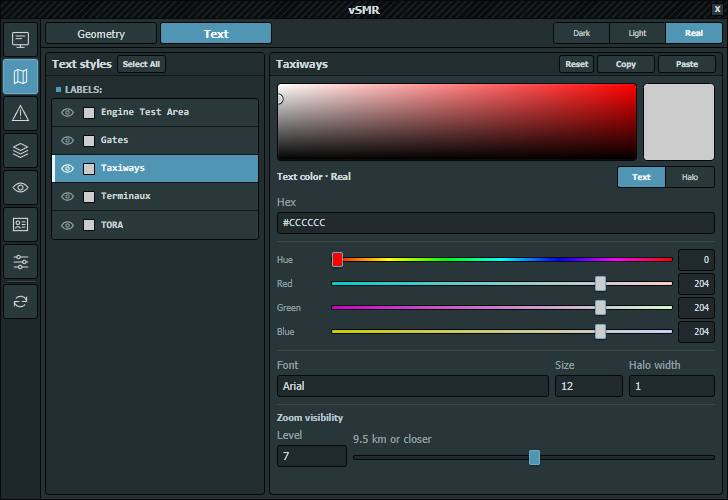Toggle visibility of Terminaux label
The image size is (728, 500).
click(67, 196)
